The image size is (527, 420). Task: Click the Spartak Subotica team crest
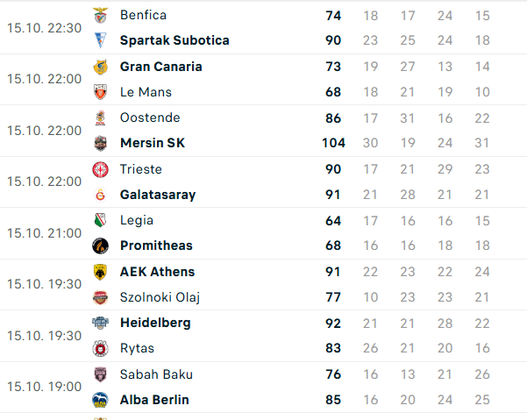coord(101,40)
